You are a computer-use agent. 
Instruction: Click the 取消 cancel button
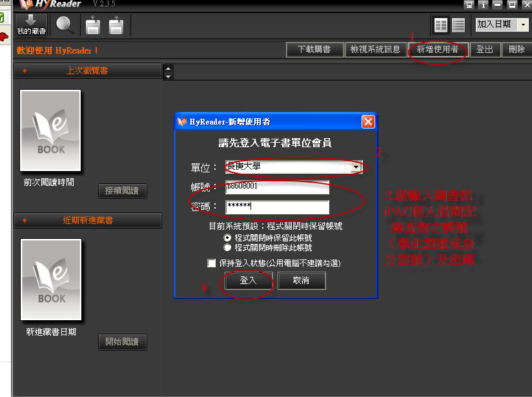coord(302,280)
